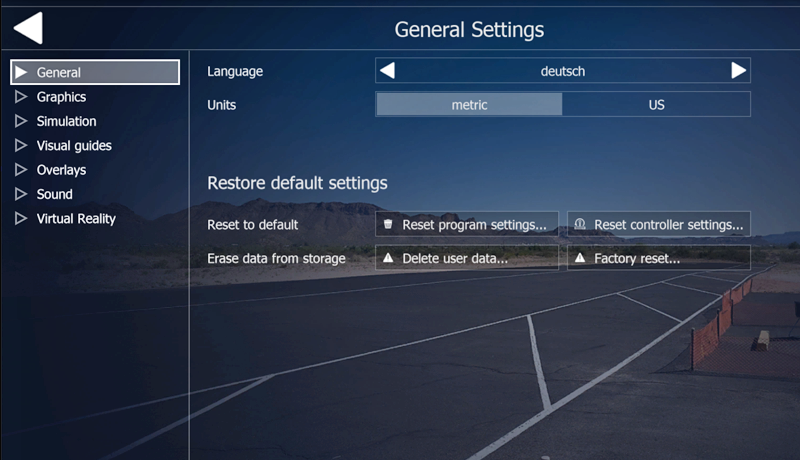This screenshot has width=800, height=460.
Task: Click the Reset to default label
Action: pyautogui.click(x=253, y=225)
